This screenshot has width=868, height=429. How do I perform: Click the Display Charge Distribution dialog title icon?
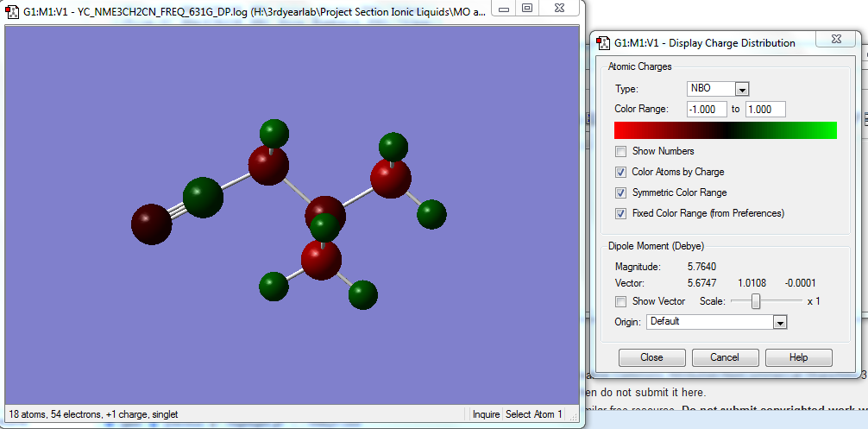(602, 42)
